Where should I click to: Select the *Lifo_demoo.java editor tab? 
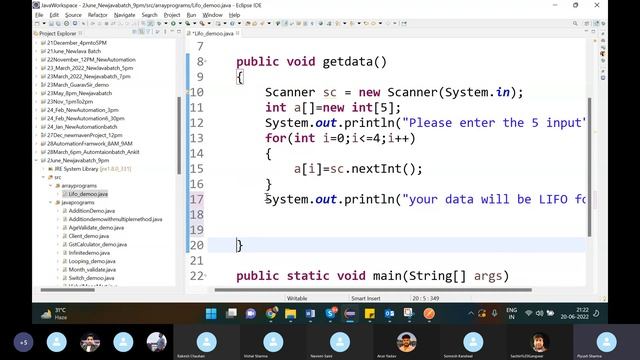tap(212, 33)
